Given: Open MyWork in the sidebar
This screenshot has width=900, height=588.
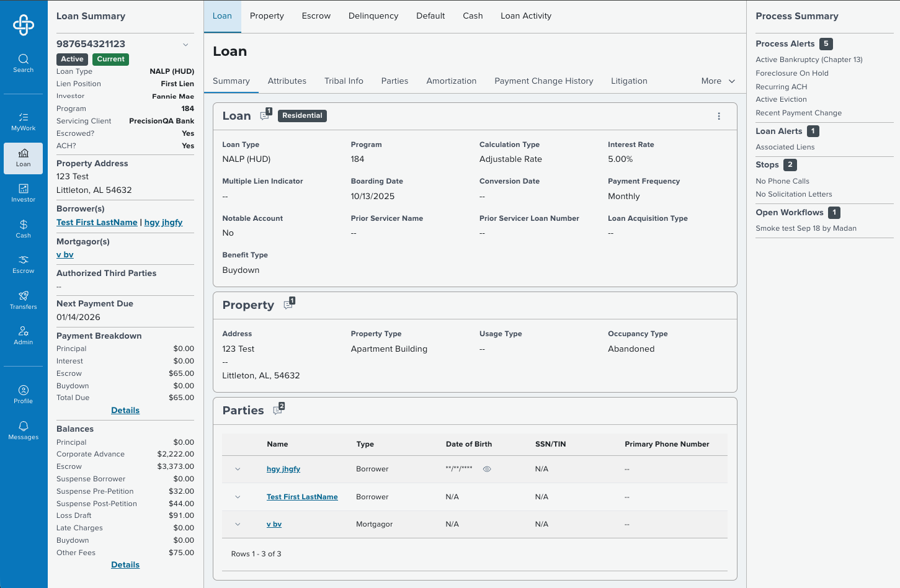Looking at the screenshot, I should pos(24,122).
